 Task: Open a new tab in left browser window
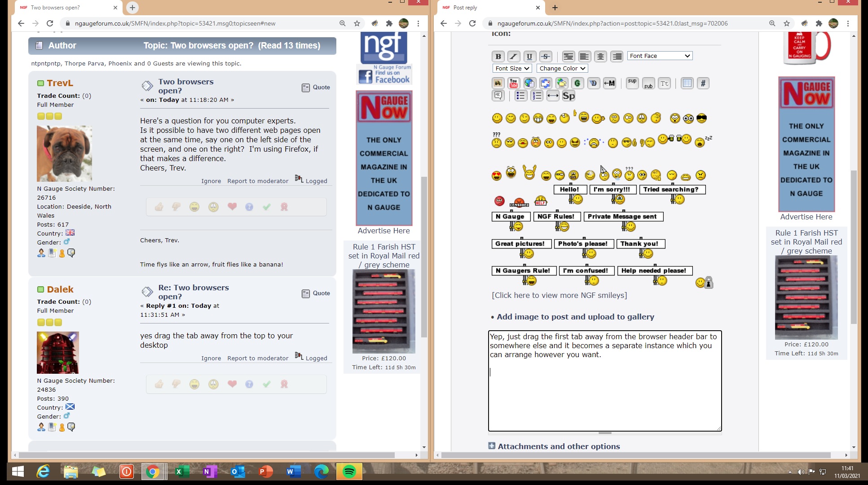click(x=132, y=8)
